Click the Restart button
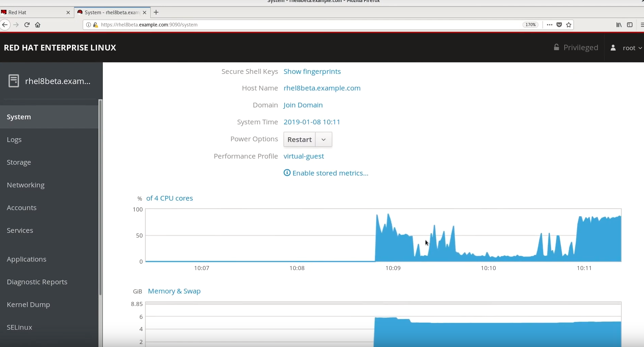 [x=300, y=140]
